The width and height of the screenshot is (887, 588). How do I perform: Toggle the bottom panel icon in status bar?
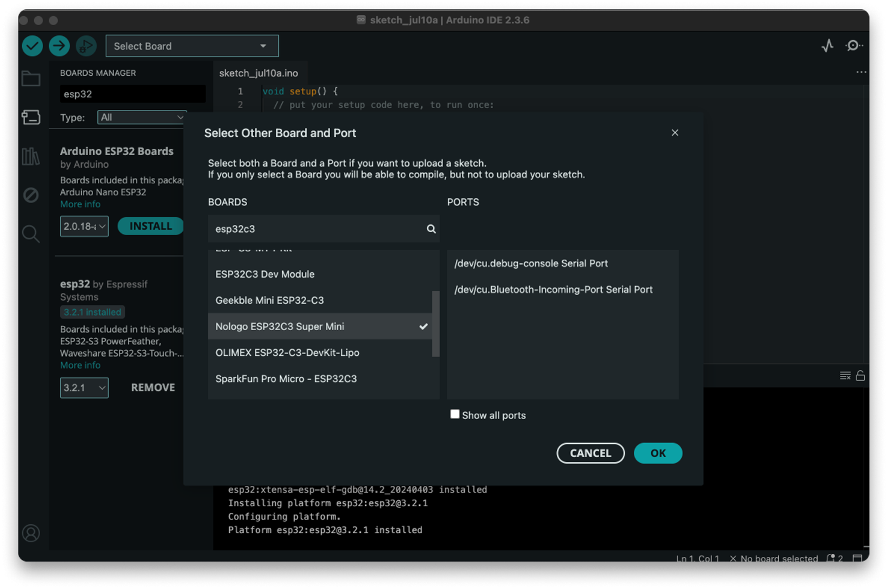857,559
